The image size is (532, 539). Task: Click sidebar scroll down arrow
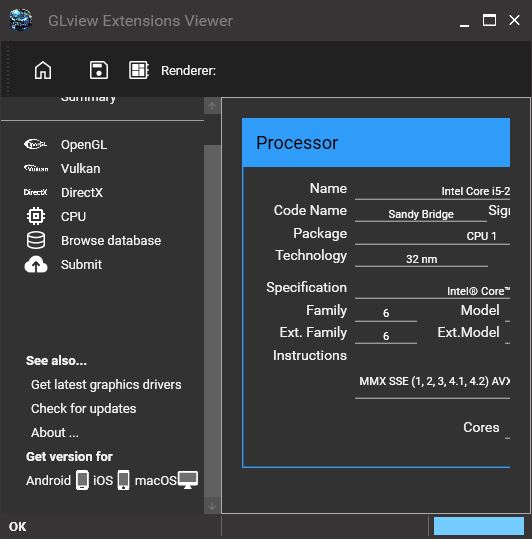(x=212, y=505)
